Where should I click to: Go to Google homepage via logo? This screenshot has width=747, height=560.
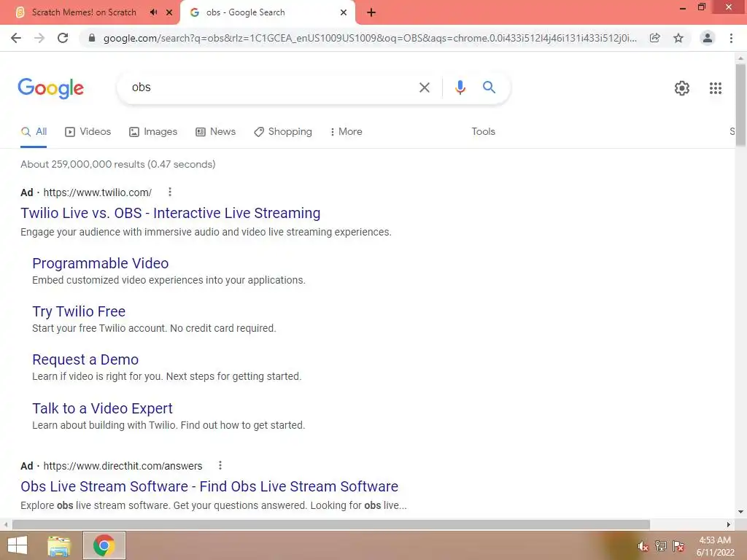pos(50,88)
